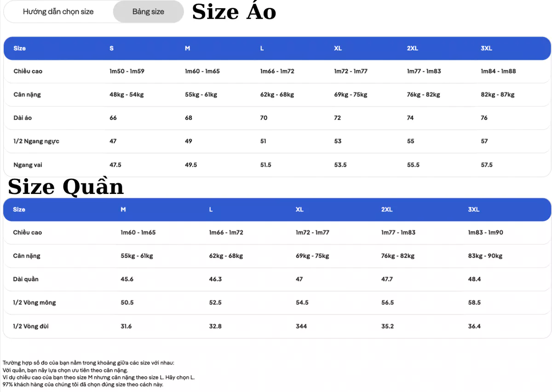Click the footer line starting 'Với quần'
The width and height of the screenshot is (552, 392).
[x=65, y=370]
